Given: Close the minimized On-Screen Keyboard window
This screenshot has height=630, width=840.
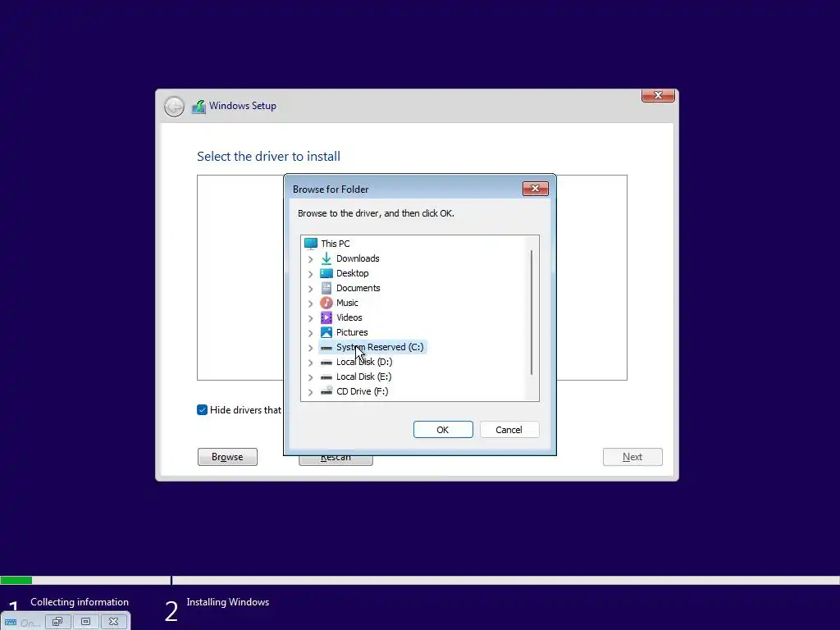Looking at the screenshot, I should click(x=113, y=622).
